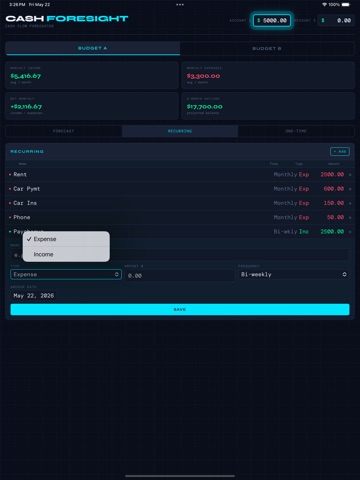Open the Bi-weekly frequency dropdown
This screenshot has height=480, width=360.
(x=294, y=274)
